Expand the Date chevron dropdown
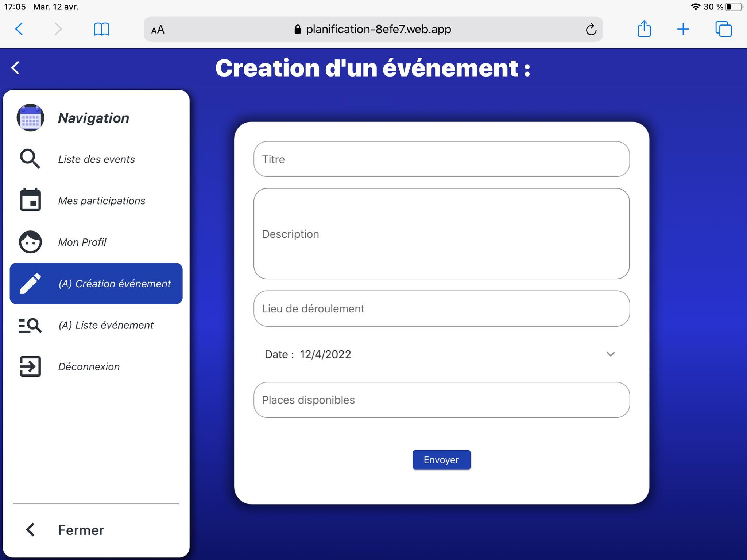 click(x=611, y=354)
